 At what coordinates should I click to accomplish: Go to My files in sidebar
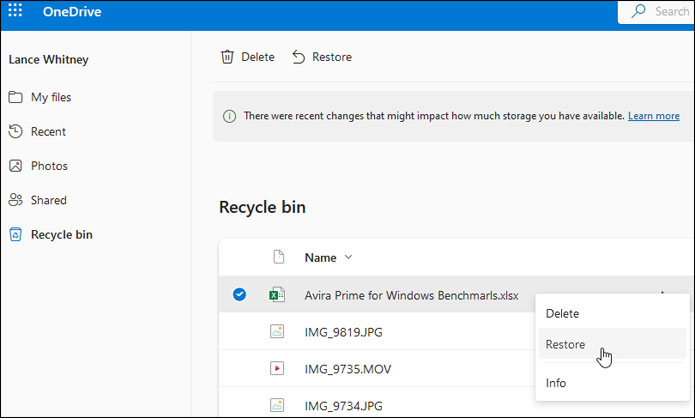pos(50,97)
